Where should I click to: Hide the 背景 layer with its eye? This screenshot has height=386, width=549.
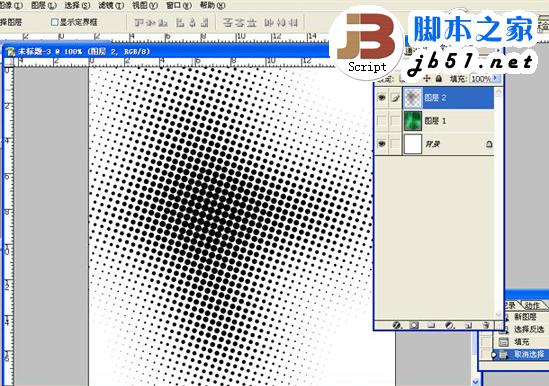381,144
